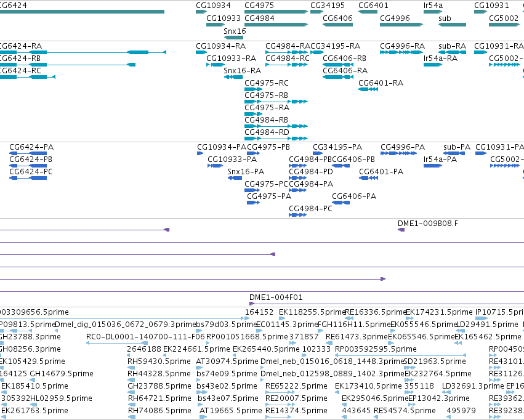Click the CG4975-RB transcript label
524x420 pixels.
pyautogui.click(x=267, y=95)
